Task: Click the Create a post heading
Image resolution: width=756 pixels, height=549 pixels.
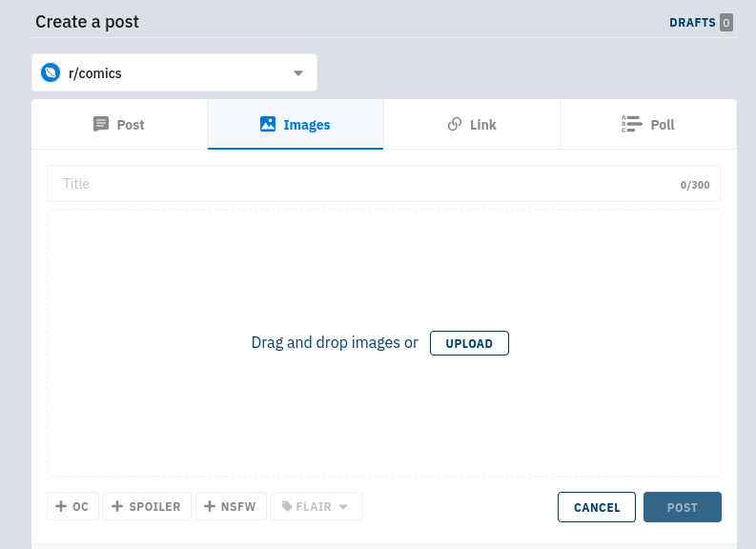Action: click(x=87, y=22)
